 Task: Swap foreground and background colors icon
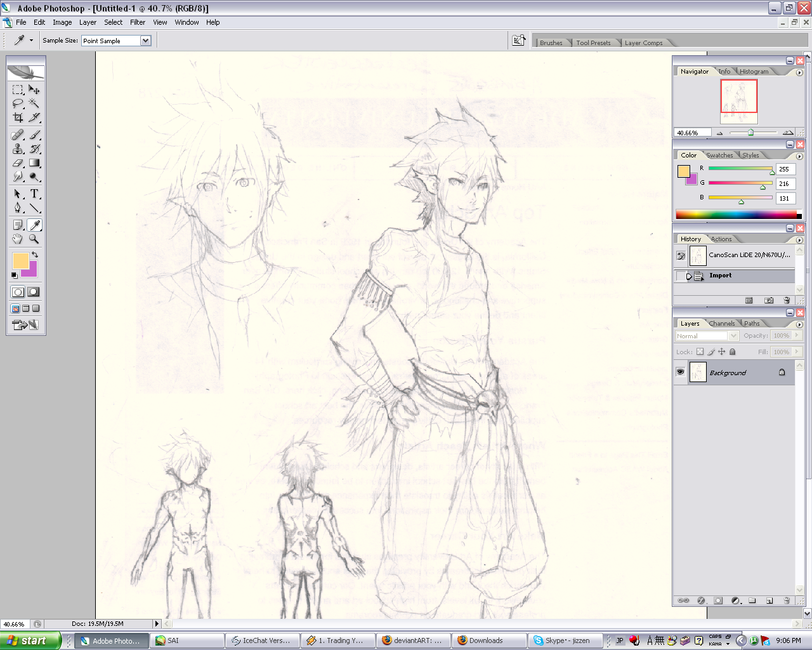pos(35,255)
